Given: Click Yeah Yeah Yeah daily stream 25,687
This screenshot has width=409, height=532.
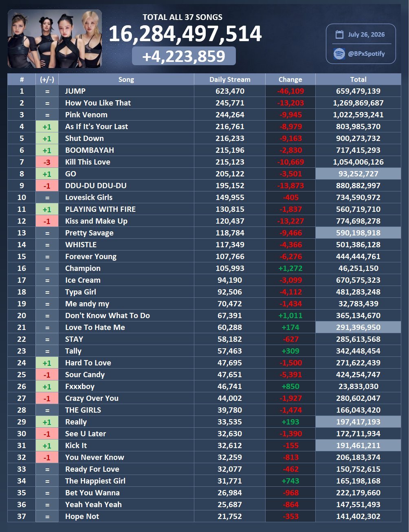Looking at the screenshot, I should click(230, 505).
